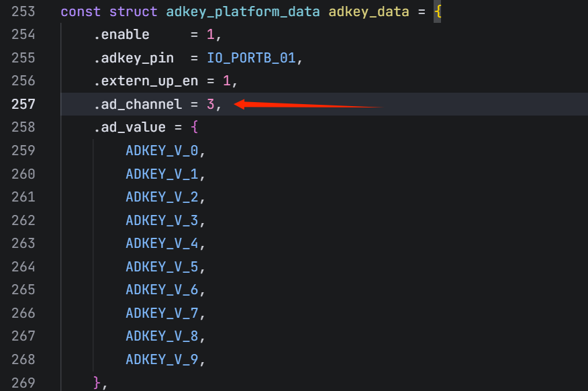Click the ADKEY_V_0 macro
Viewport: 588px width, 391px height.
[162, 150]
